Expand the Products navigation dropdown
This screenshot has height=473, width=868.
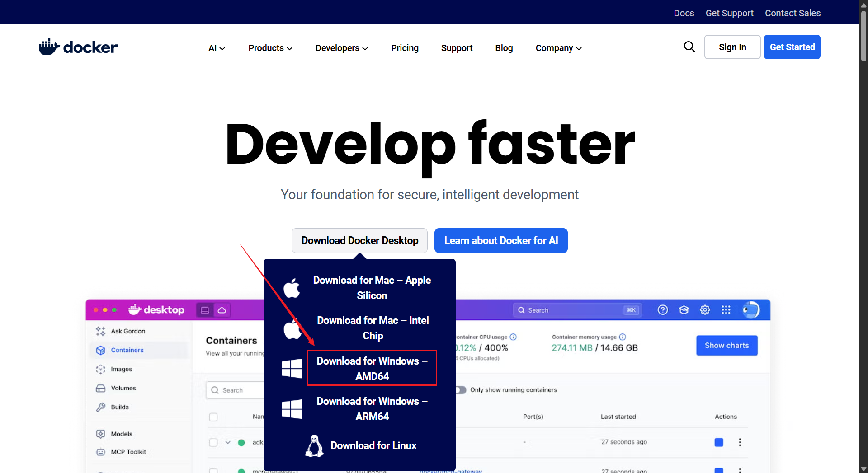tap(270, 48)
